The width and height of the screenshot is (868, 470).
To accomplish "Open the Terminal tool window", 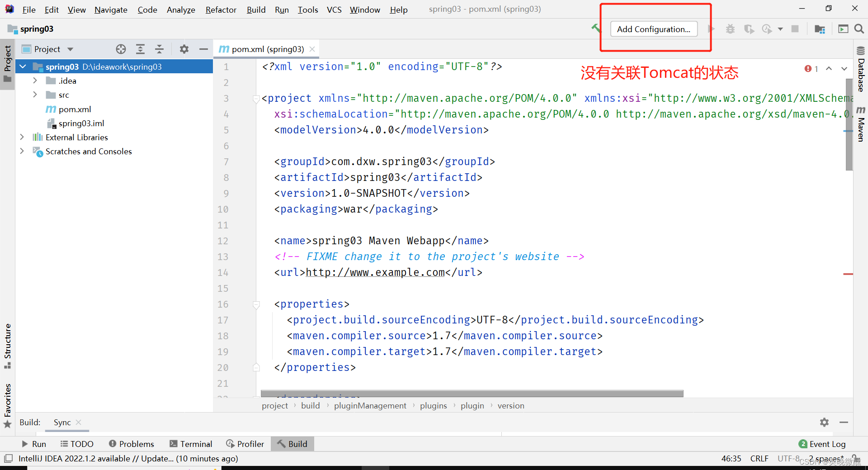I will click(x=191, y=444).
